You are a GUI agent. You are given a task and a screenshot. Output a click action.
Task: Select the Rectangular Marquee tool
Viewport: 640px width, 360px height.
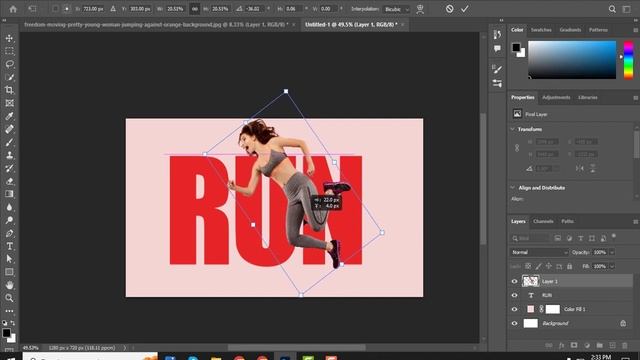point(9,51)
